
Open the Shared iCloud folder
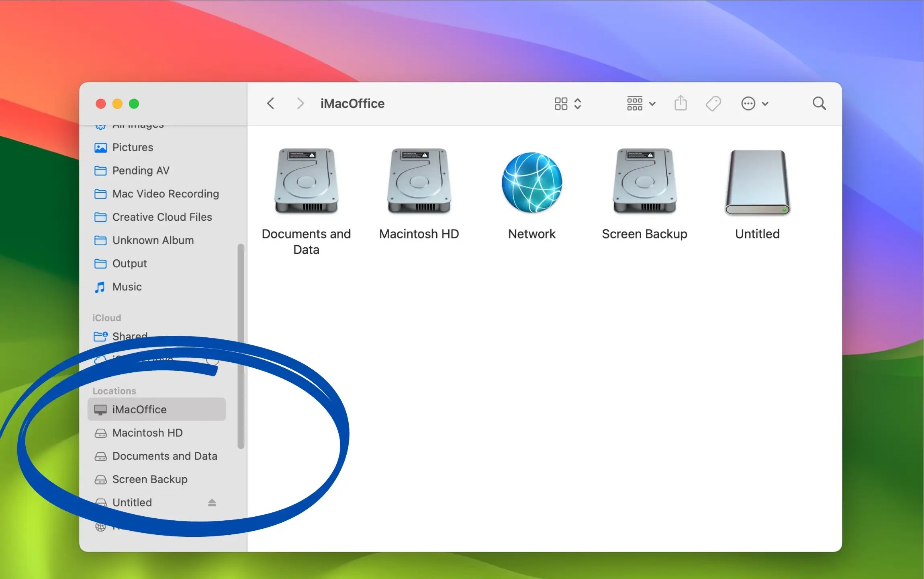[x=129, y=336]
